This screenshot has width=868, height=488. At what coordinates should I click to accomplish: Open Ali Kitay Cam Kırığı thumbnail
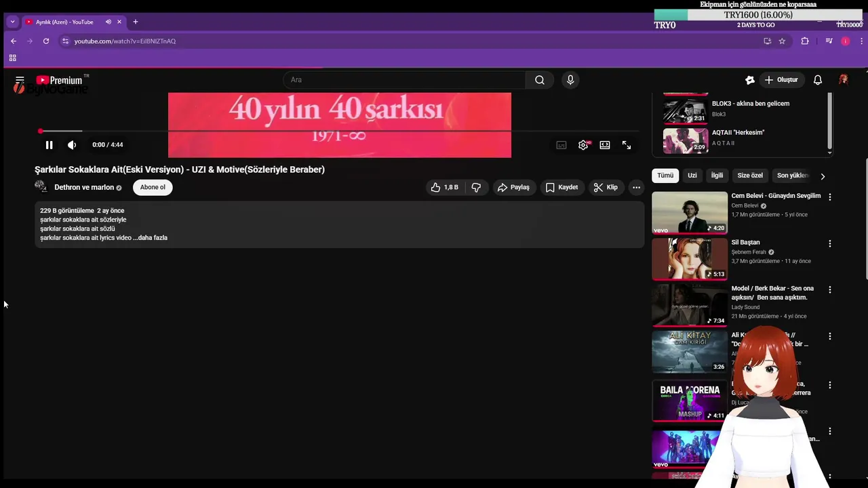(x=690, y=352)
